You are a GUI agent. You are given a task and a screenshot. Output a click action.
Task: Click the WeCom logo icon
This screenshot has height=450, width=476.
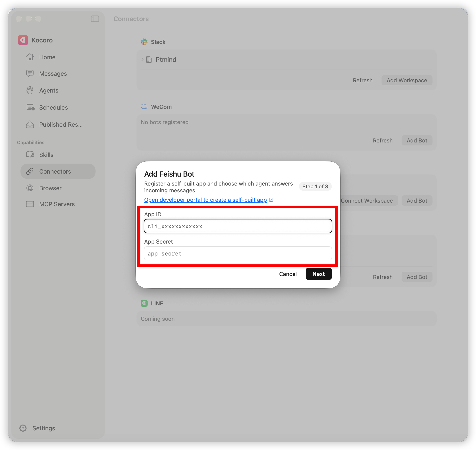tap(144, 107)
